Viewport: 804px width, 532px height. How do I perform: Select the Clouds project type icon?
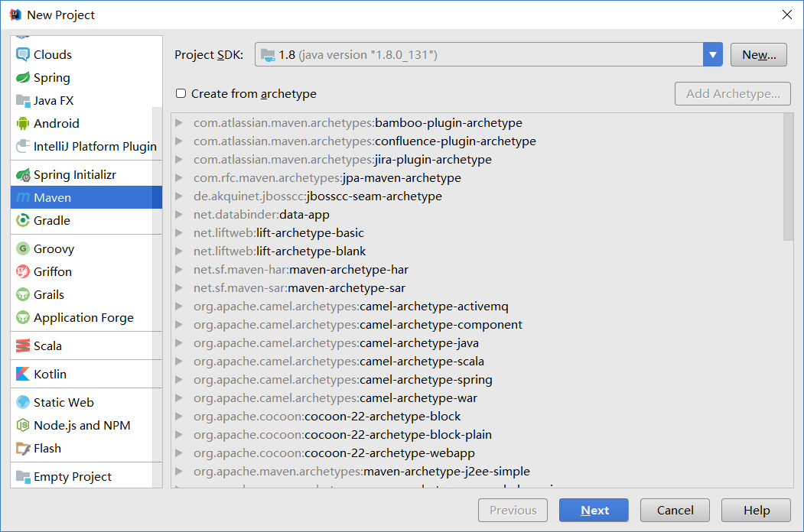(23, 54)
